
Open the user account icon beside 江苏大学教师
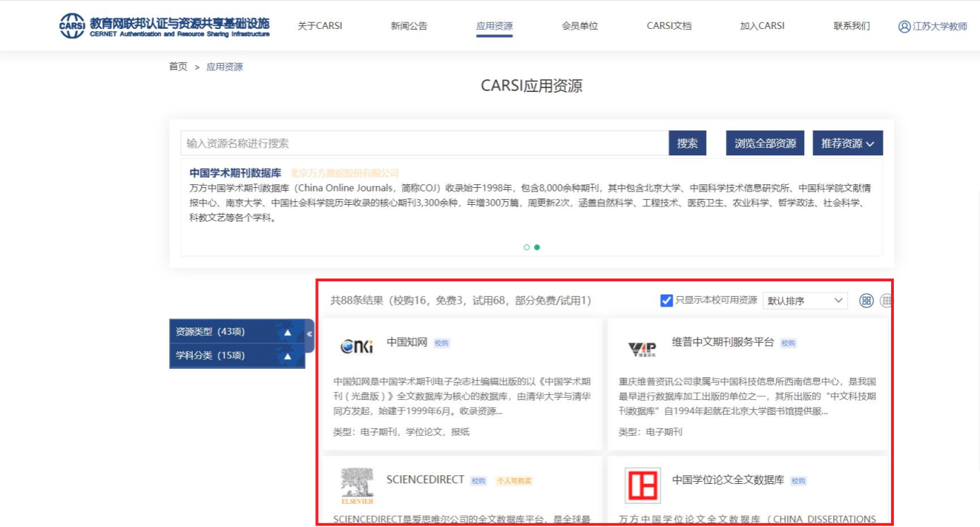pos(904,26)
